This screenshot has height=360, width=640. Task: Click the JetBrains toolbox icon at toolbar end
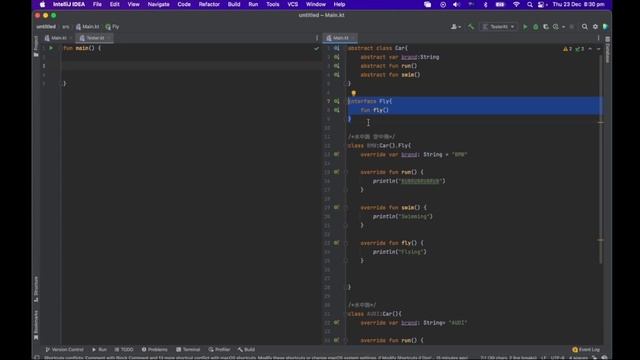pos(605,27)
